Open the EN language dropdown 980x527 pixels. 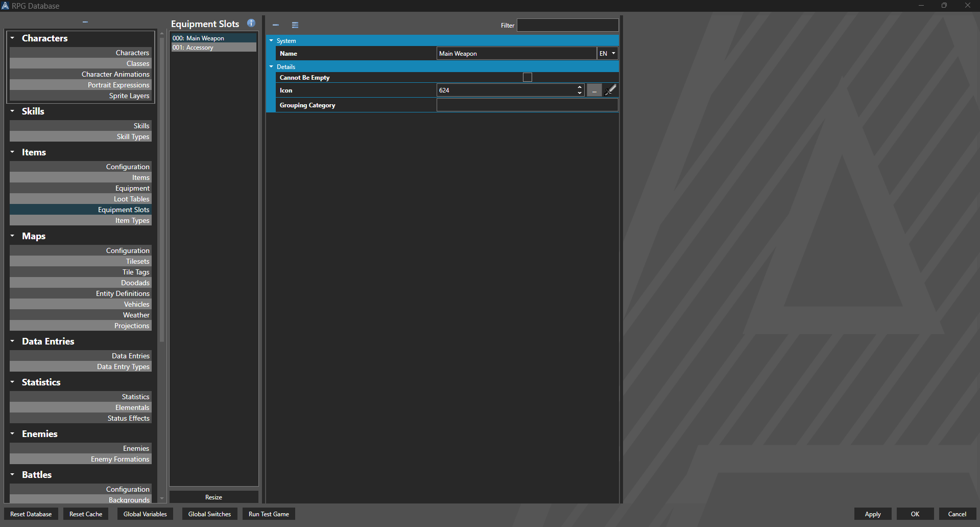coord(607,54)
